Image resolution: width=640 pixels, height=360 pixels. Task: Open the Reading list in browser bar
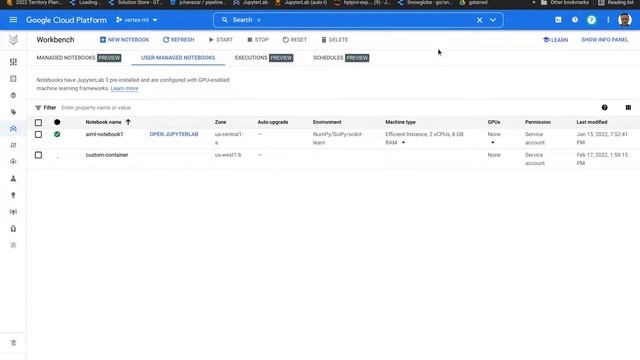(616, 2)
